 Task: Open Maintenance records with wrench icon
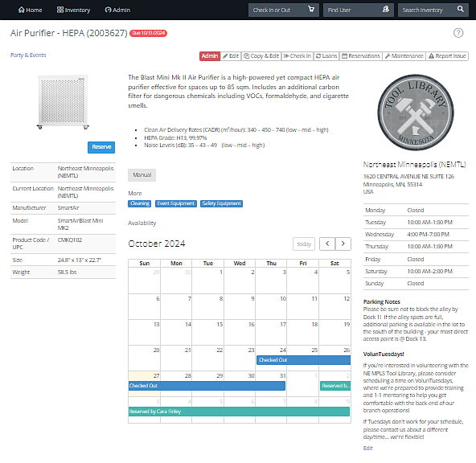404,56
